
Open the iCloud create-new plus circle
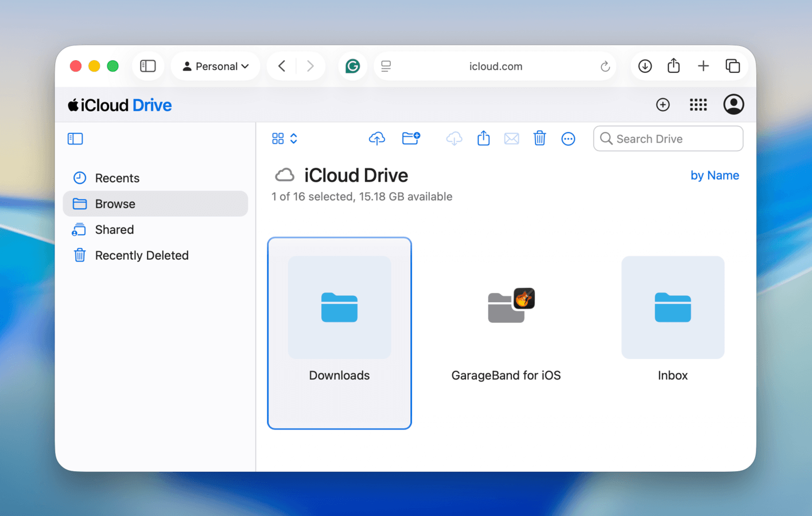pos(663,104)
